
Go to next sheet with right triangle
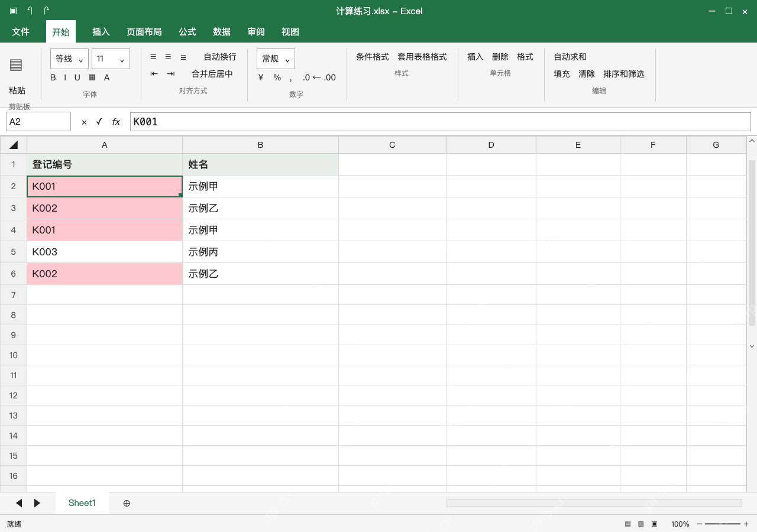[37, 503]
